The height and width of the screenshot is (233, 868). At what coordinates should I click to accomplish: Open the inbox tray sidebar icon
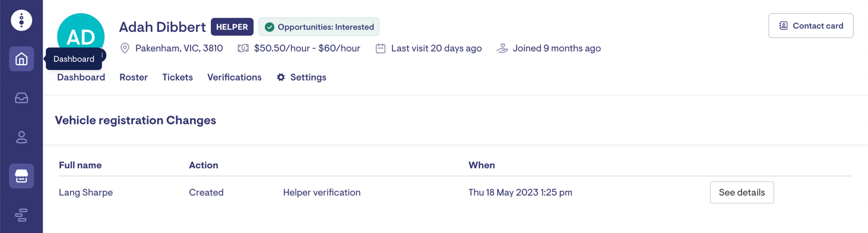click(21, 98)
